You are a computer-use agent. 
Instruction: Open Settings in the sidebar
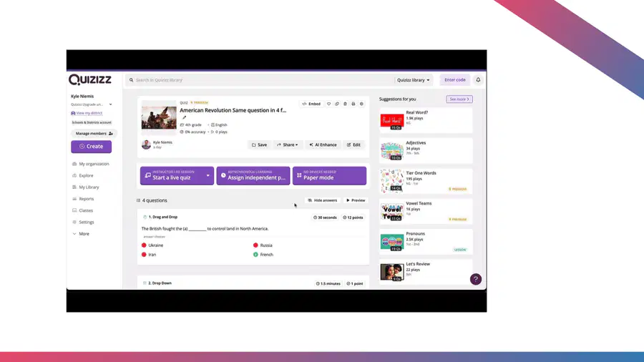(87, 222)
